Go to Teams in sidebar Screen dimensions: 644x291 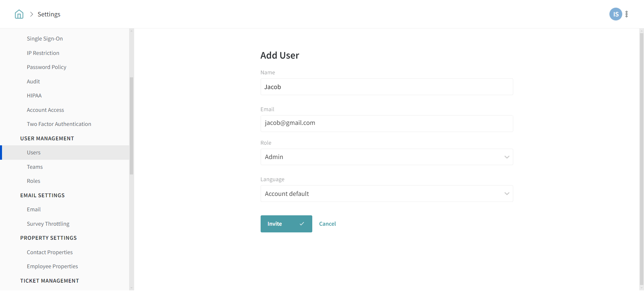click(x=35, y=167)
